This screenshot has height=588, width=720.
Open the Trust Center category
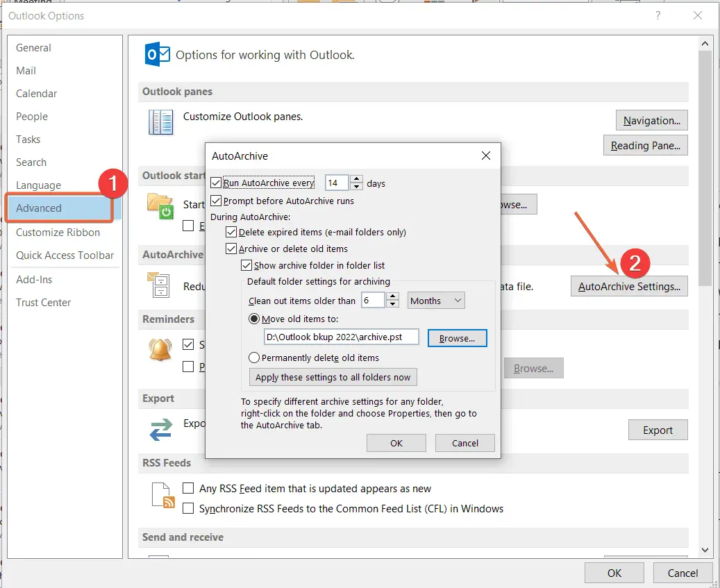[43, 303]
